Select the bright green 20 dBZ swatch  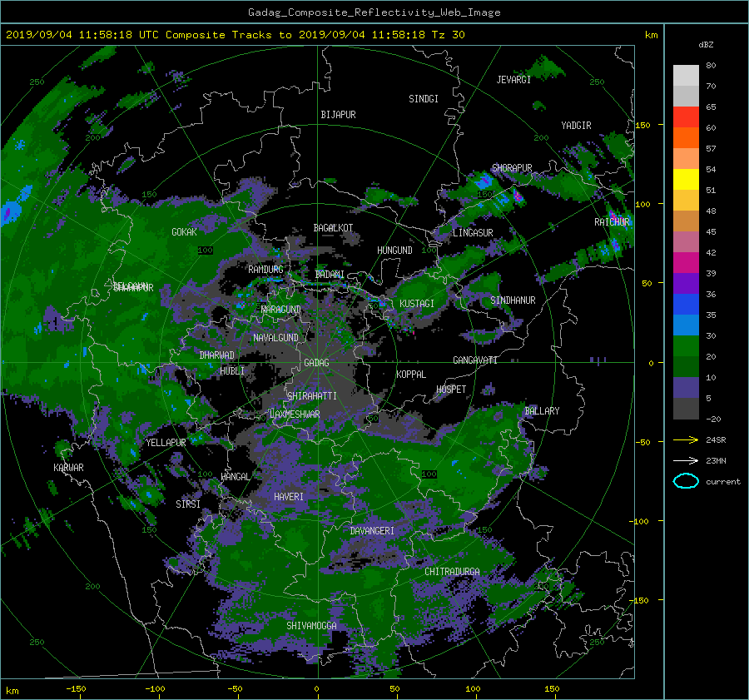click(686, 346)
